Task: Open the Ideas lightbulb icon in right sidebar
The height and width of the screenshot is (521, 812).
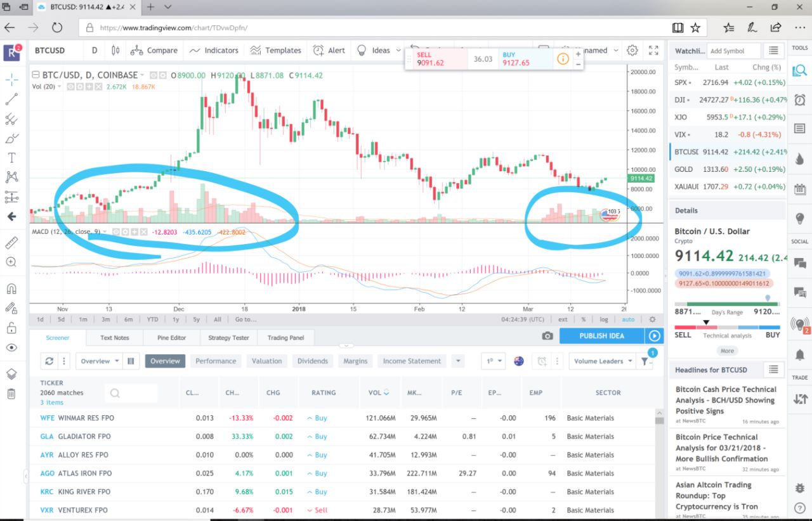Action: [x=799, y=218]
